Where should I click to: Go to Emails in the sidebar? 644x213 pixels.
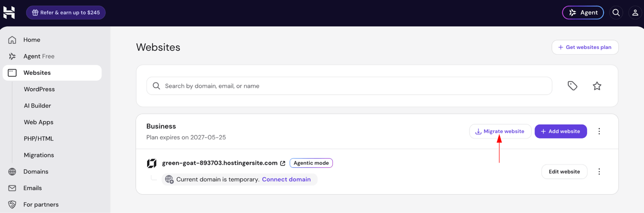[52, 188]
